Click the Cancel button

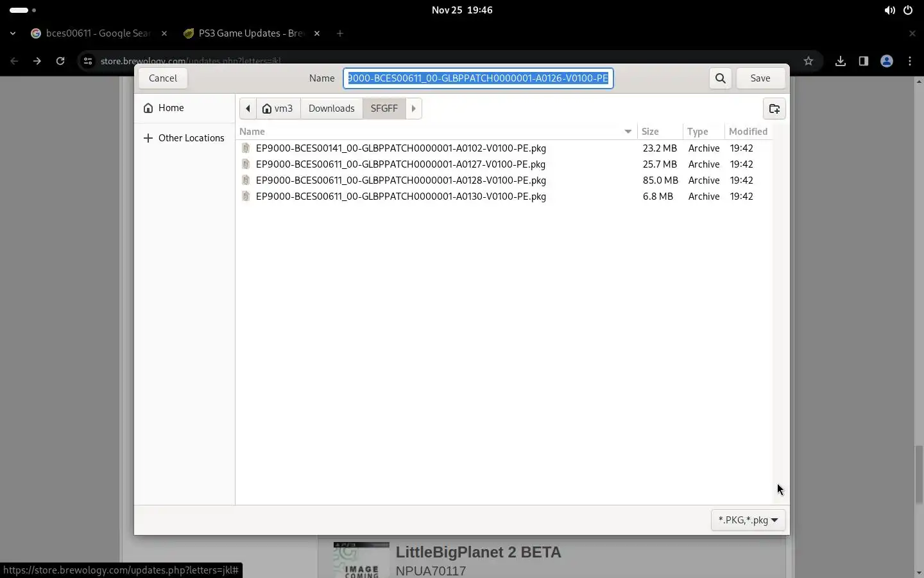163,78
